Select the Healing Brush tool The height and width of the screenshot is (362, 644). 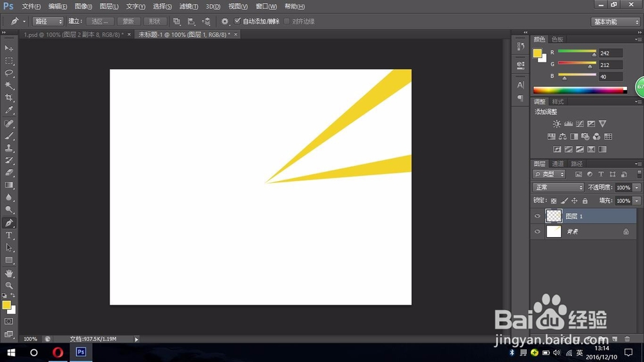(x=9, y=123)
